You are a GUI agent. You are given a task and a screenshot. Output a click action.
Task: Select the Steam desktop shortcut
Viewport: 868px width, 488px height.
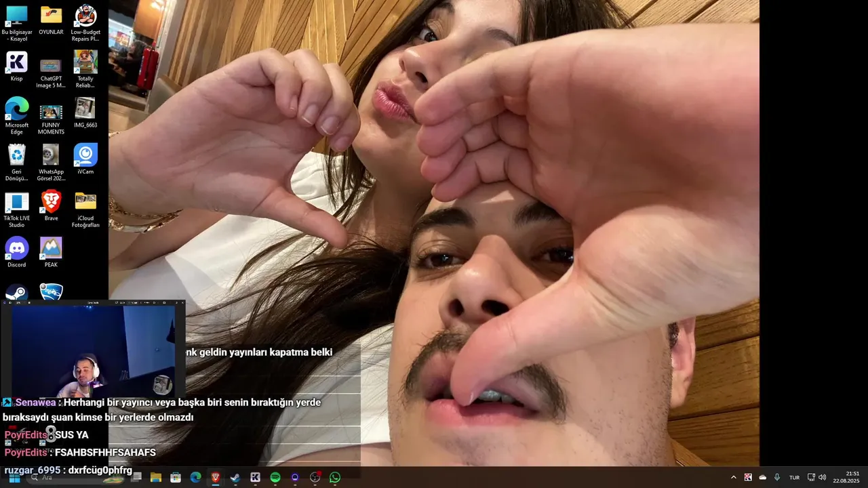tap(17, 293)
